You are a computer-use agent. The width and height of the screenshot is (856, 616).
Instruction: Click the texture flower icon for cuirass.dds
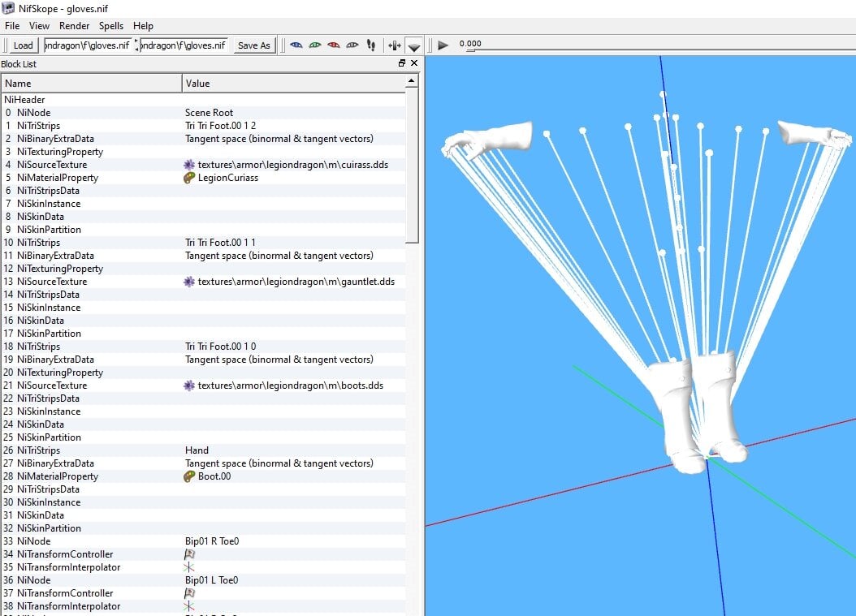189,165
